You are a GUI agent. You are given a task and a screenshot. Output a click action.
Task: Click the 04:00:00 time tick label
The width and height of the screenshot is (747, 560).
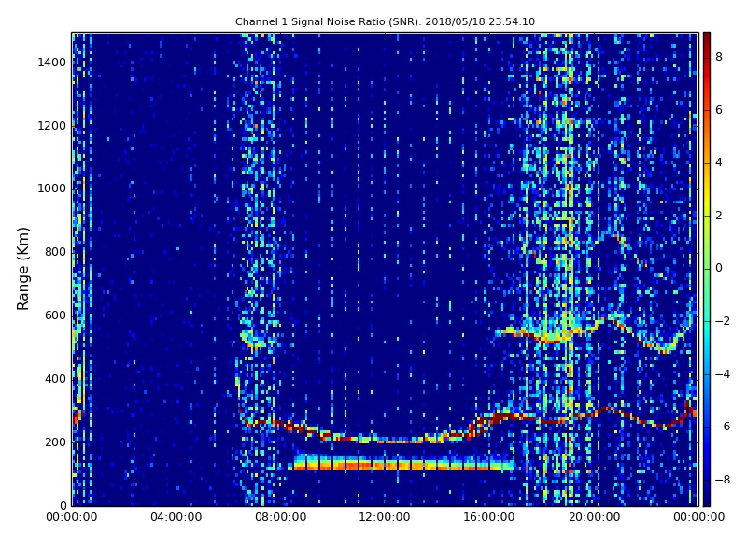pyautogui.click(x=176, y=517)
